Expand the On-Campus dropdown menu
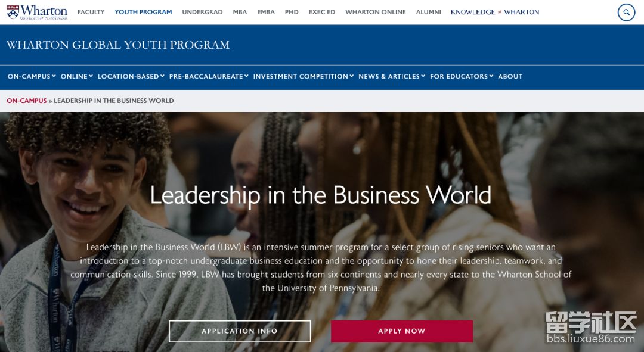Viewport: 644px width, 352px height. 32,76
